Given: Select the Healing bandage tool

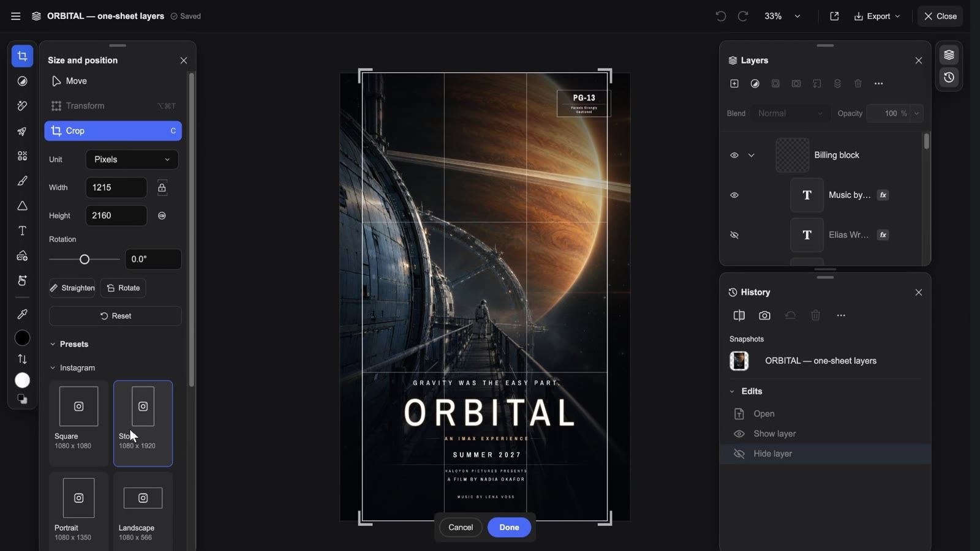Looking at the screenshot, I should coord(22,106).
